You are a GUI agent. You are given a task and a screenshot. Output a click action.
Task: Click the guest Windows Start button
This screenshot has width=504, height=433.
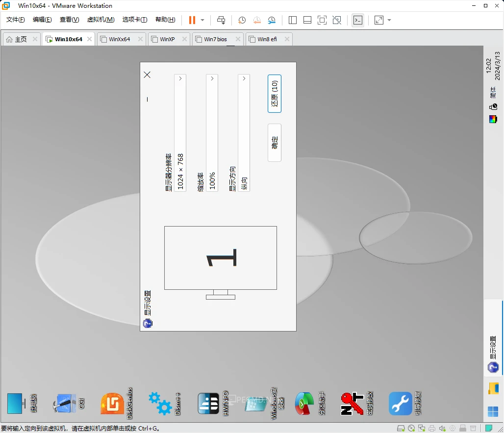[493, 411]
